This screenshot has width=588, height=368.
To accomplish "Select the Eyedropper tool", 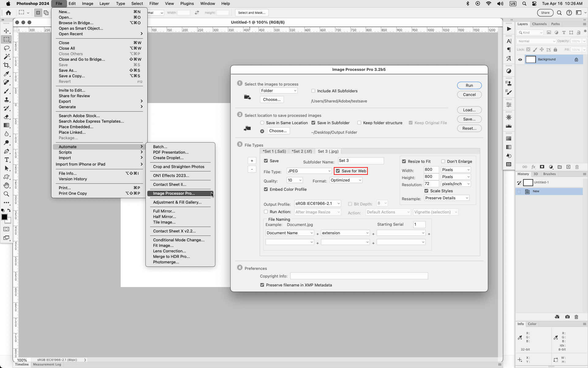I will pyautogui.click(x=6, y=74).
